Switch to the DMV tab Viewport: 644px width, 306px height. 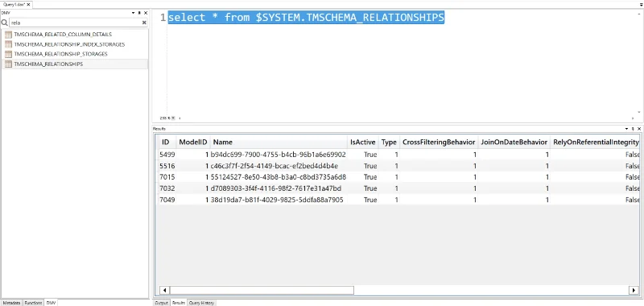click(51, 303)
